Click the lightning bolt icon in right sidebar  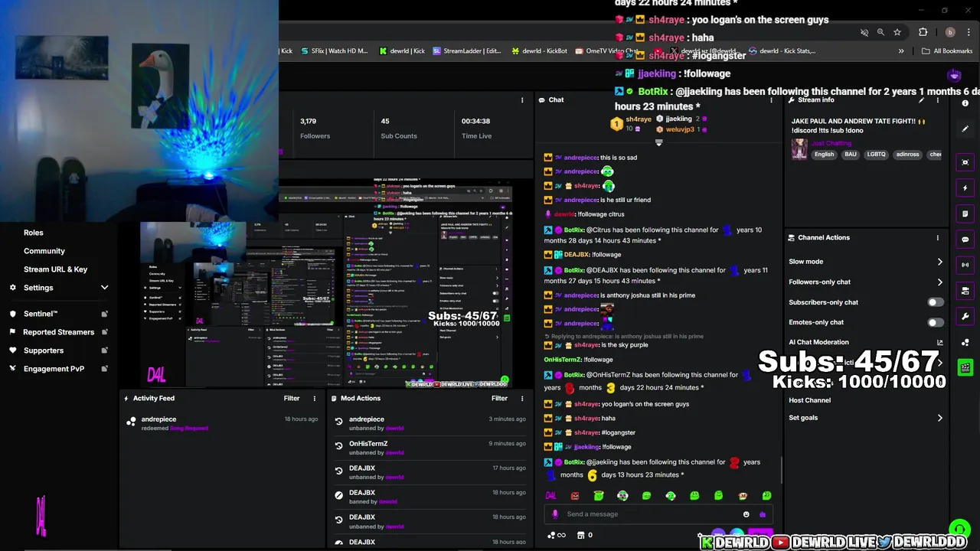point(965,188)
